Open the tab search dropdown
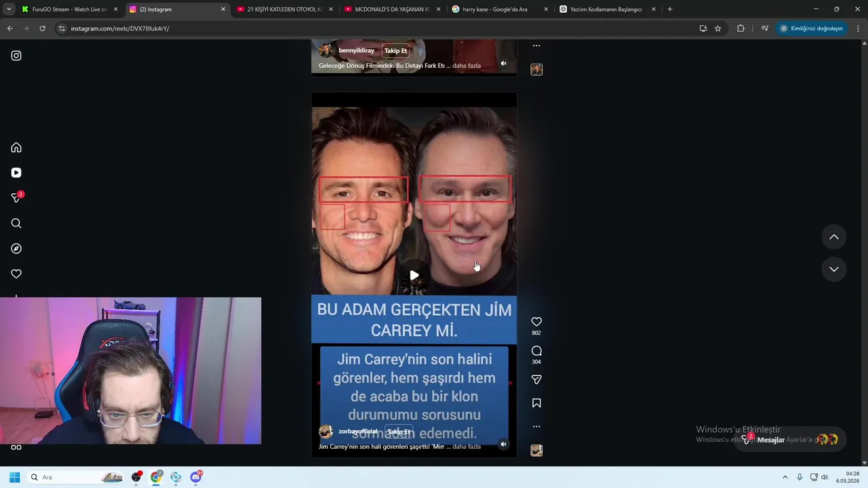The width and height of the screenshot is (868, 488). coord(9,9)
